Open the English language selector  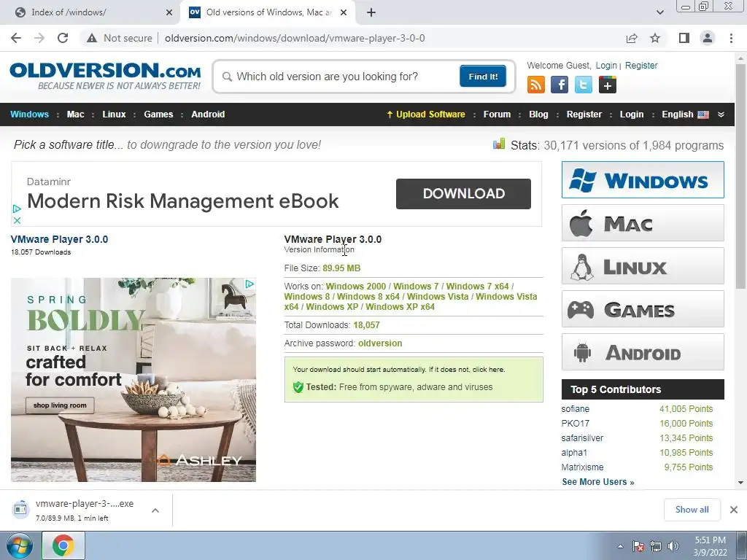[685, 114]
